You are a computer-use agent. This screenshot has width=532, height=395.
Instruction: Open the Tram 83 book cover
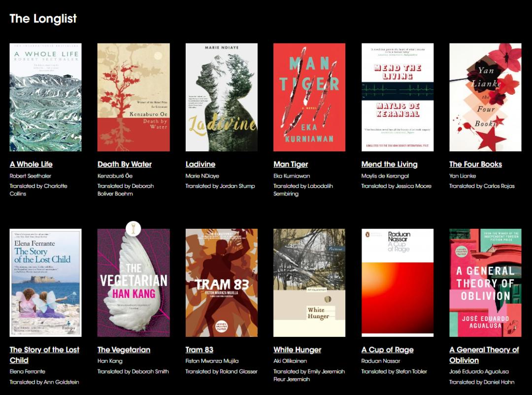click(x=222, y=283)
